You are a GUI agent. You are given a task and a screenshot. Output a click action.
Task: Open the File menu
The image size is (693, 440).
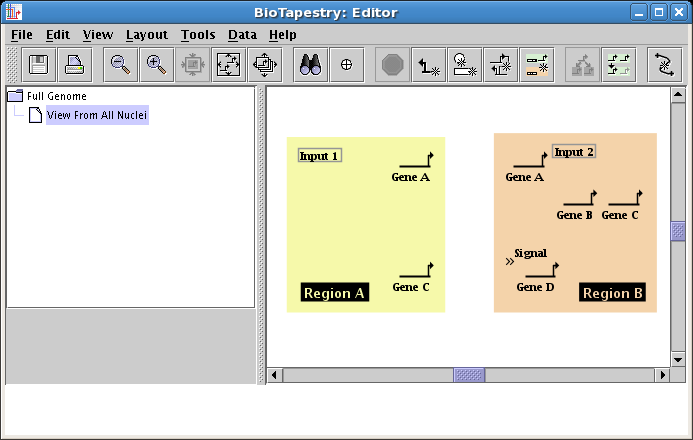22,34
